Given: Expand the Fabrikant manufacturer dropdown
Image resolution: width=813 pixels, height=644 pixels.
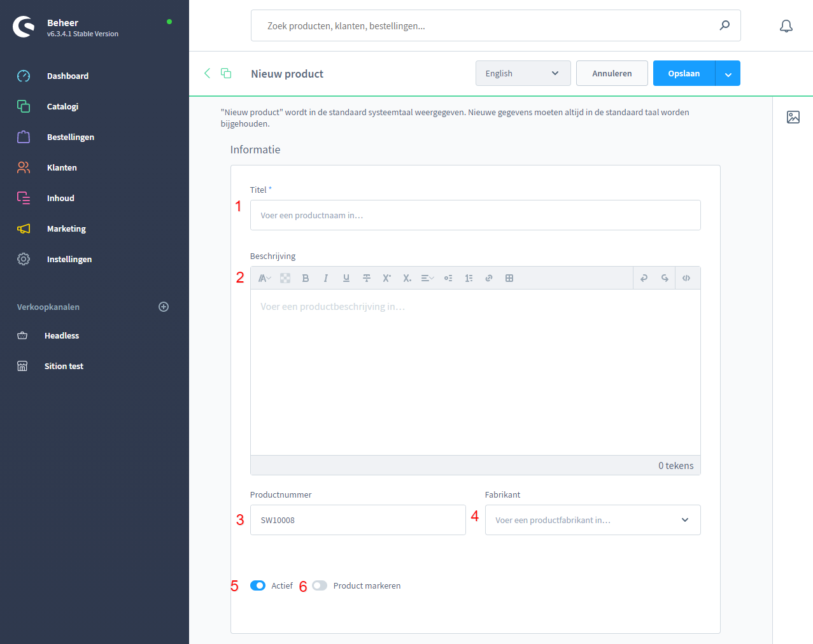Looking at the screenshot, I should click(x=685, y=520).
